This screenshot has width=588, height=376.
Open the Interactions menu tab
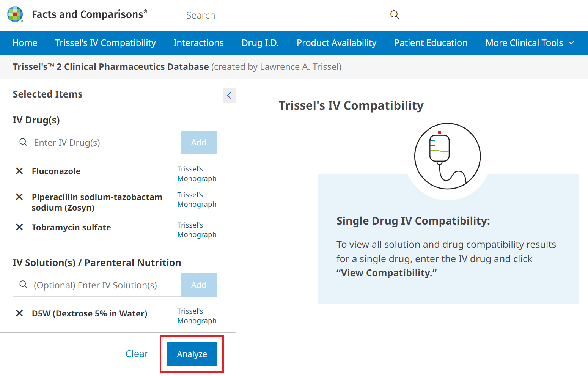pos(198,43)
